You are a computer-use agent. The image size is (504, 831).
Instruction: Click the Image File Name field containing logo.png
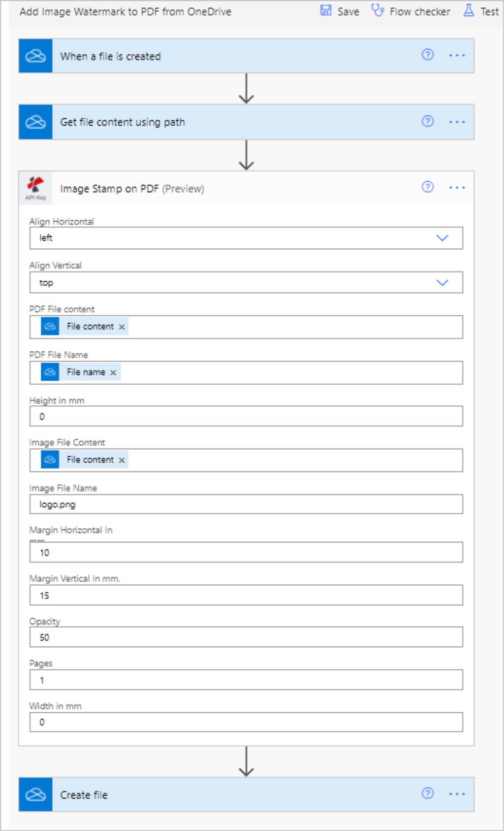click(x=246, y=504)
